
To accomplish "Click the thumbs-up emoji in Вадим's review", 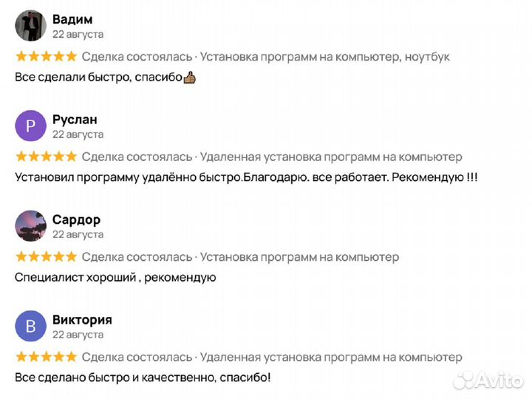I will 189,77.
